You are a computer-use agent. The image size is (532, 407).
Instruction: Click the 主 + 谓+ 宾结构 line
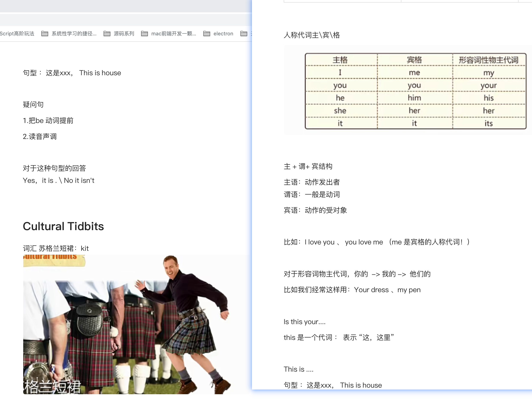(x=308, y=166)
